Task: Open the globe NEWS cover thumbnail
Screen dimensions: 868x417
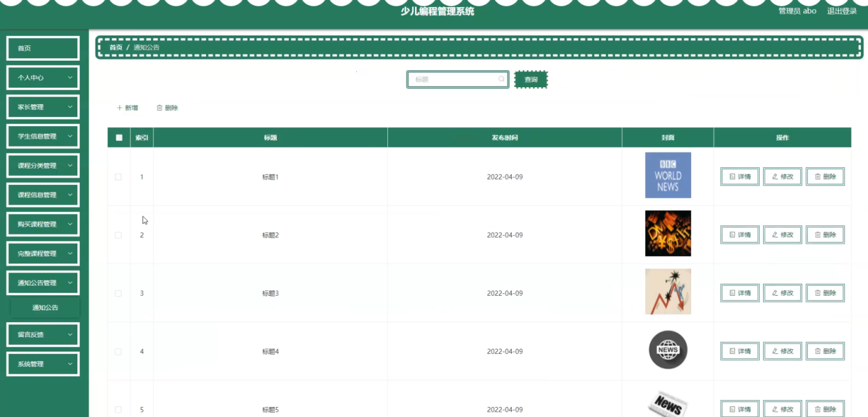Action: (x=668, y=350)
